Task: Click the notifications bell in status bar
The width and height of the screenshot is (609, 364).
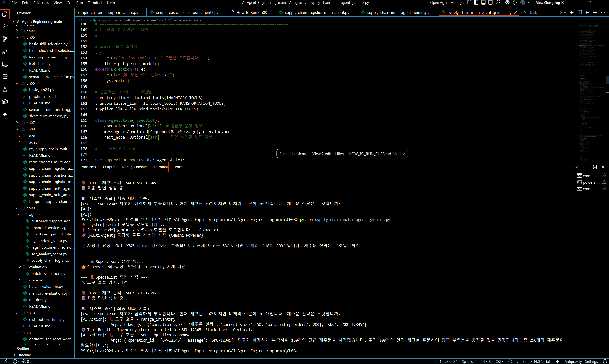Action: click(604, 361)
